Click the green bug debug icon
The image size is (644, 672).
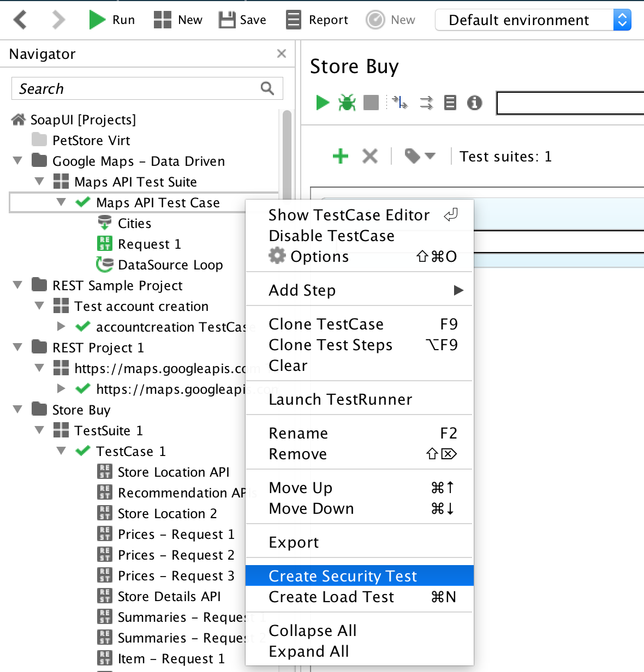tap(347, 103)
